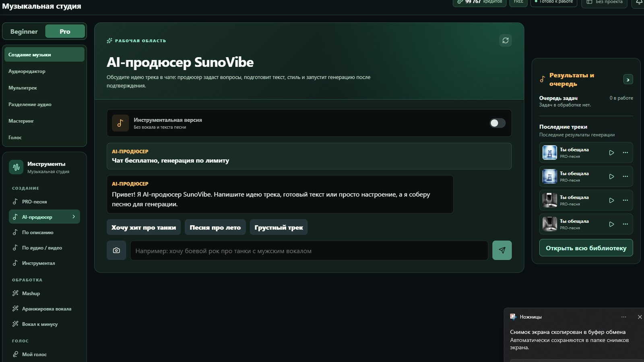Click the refresh icon in the workspace header
This screenshot has height=362, width=644.
coord(506,41)
